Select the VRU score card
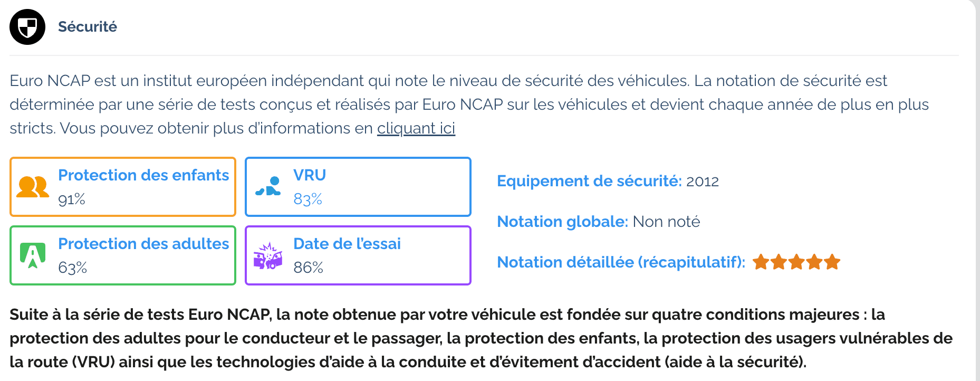 (358, 187)
